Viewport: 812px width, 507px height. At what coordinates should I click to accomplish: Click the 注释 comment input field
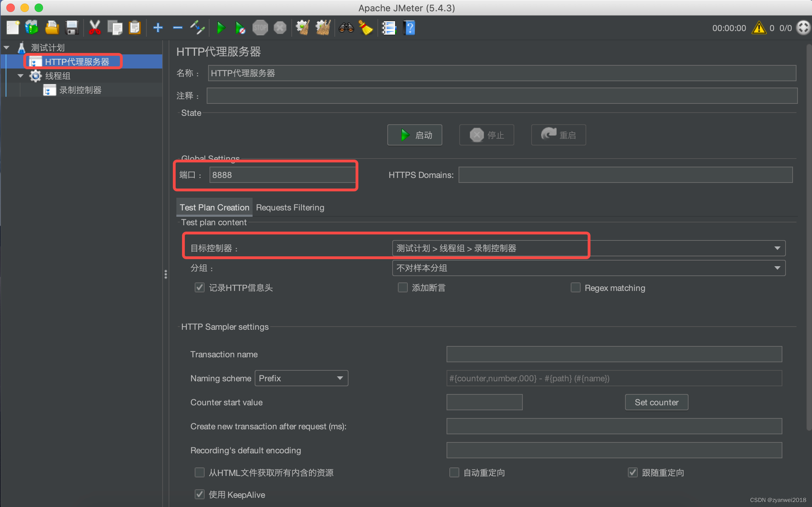coord(502,96)
